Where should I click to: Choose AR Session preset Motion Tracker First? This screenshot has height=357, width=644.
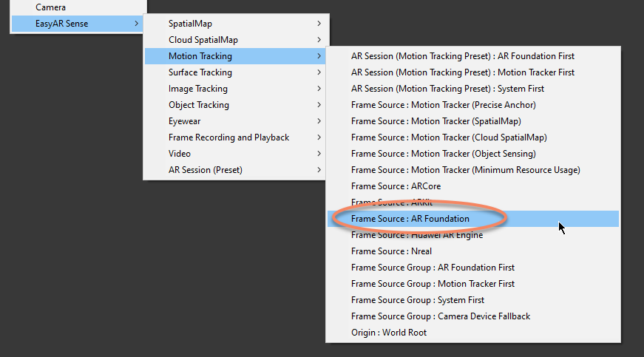[x=473, y=72]
